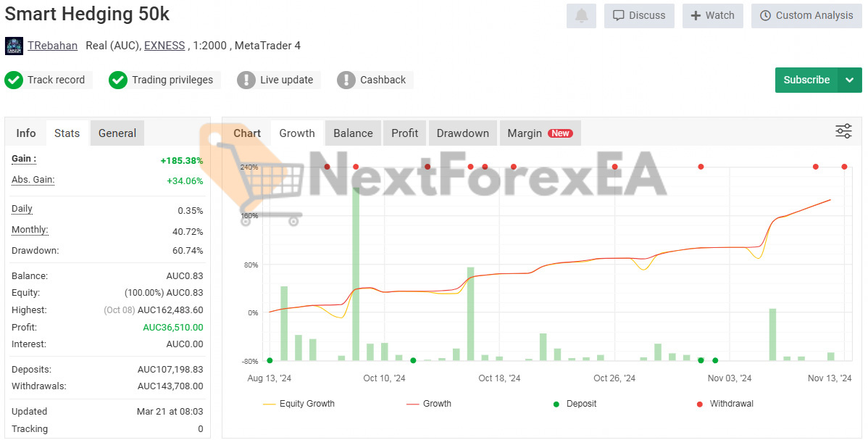
Task: Expand the Custom Analysis options
Action: (x=806, y=16)
